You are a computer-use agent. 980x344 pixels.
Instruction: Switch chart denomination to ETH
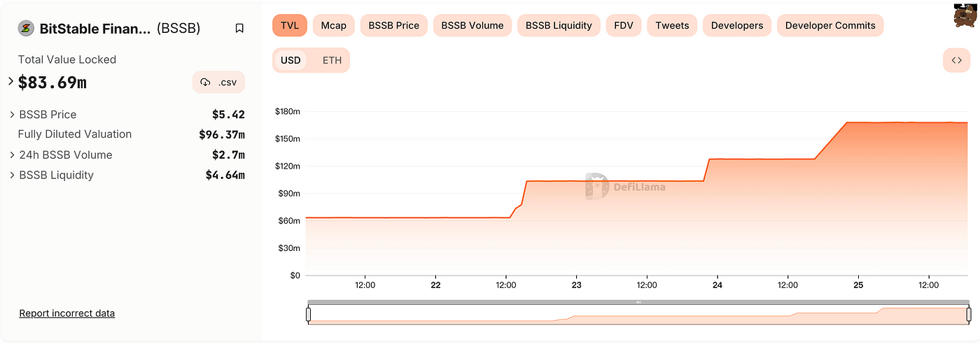pos(332,60)
